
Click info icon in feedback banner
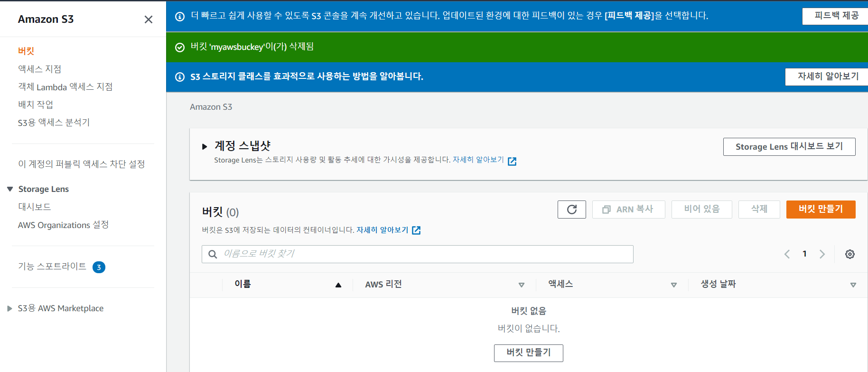click(x=180, y=17)
